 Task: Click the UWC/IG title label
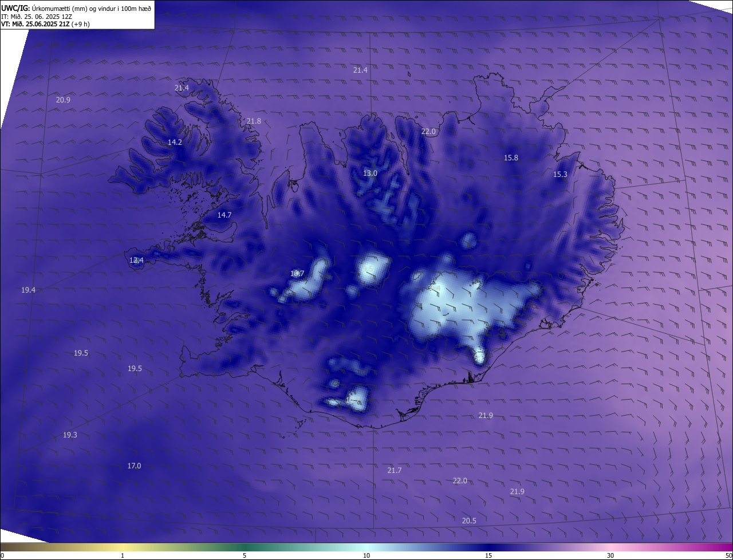15,8
